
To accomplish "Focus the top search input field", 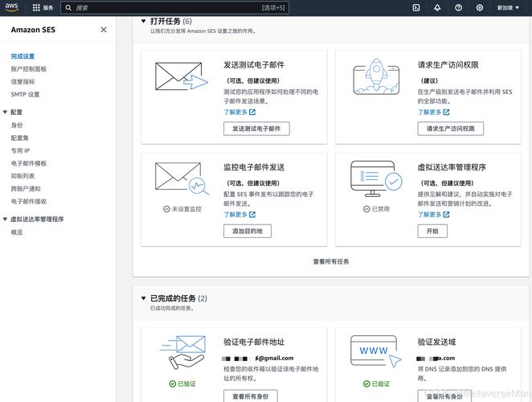I will pos(174,8).
